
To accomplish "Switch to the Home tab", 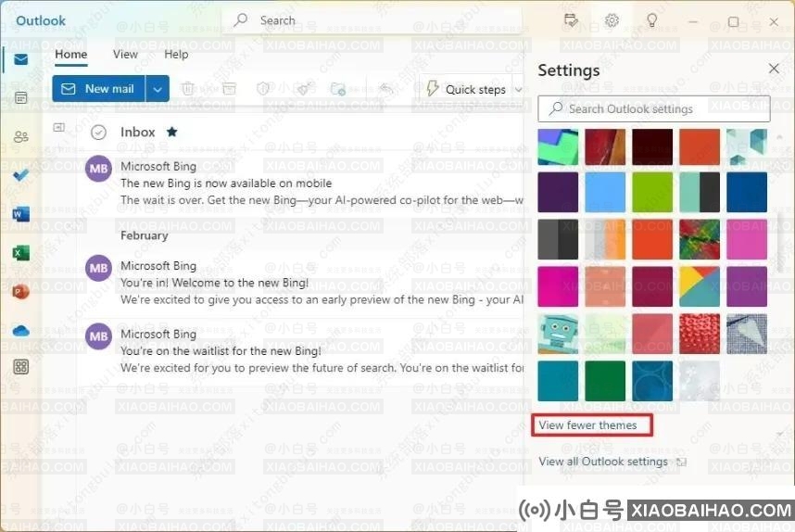I will (x=71, y=55).
